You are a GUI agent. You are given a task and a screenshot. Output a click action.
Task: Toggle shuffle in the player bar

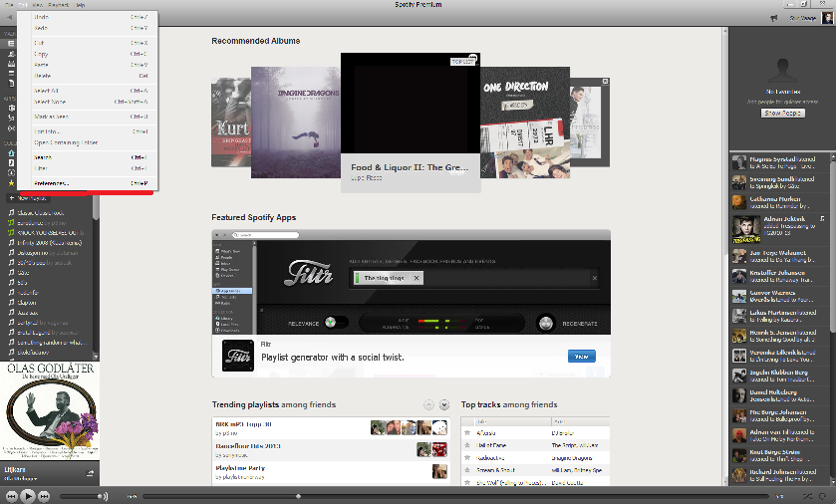[x=808, y=497]
